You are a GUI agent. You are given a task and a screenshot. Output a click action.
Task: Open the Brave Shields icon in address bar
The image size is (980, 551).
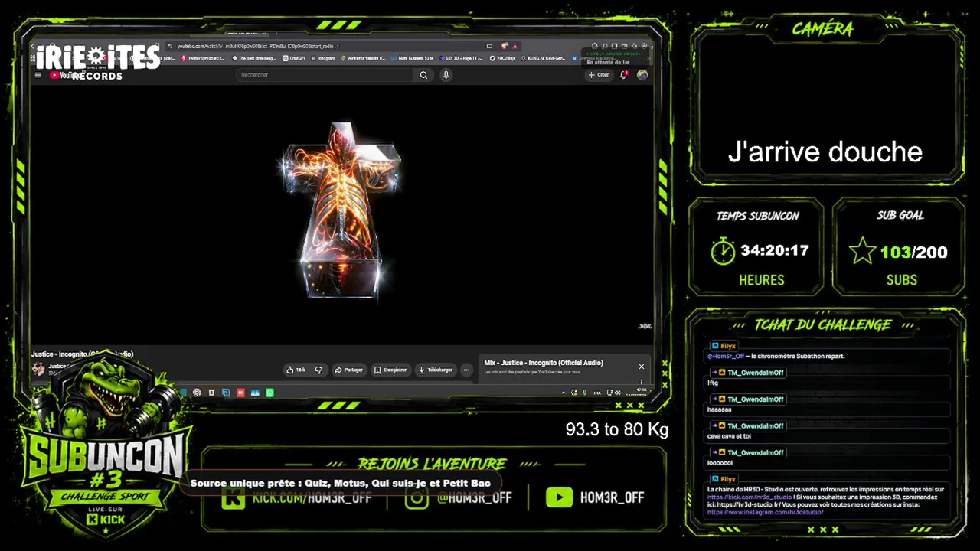505,46
